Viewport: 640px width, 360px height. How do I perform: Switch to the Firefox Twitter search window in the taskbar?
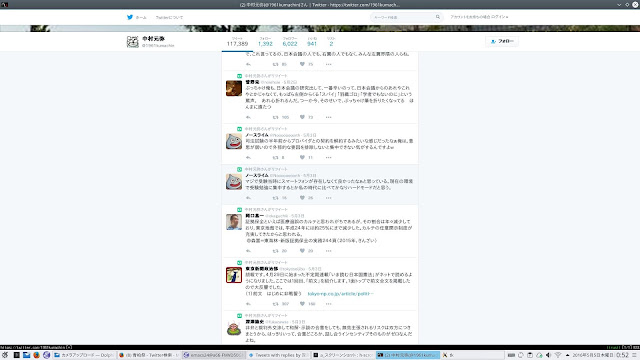[149, 355]
